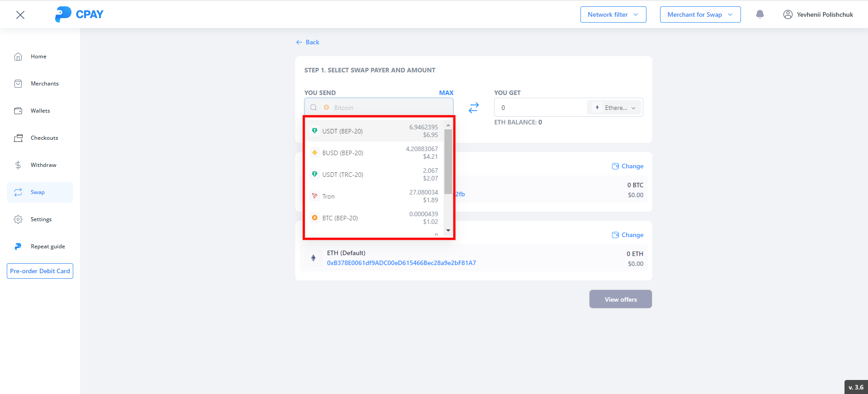Click the Withdraw dollar icon
Image resolution: width=868 pixels, height=394 pixels.
click(18, 165)
